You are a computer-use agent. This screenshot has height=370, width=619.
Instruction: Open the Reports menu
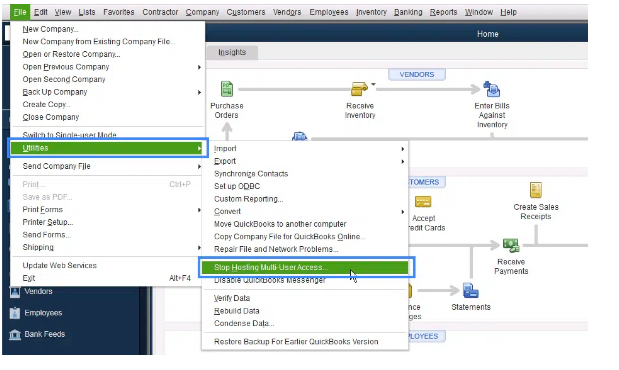point(443,12)
